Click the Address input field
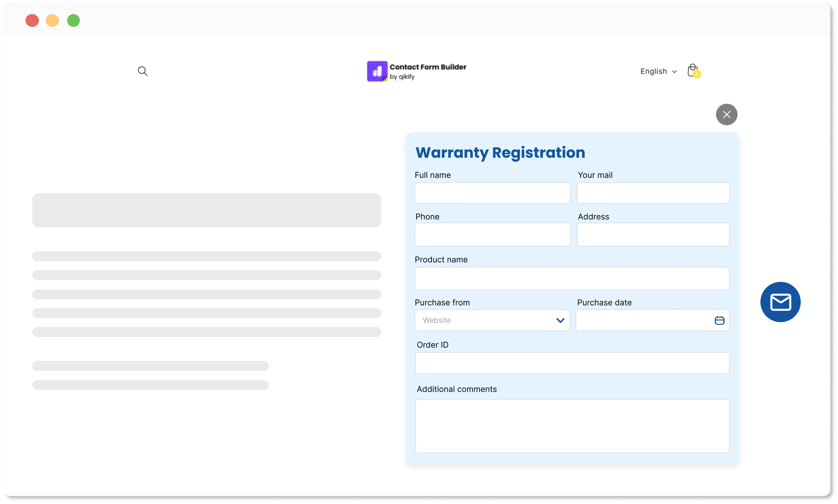Viewport: 838px width, 504px height. click(x=653, y=234)
